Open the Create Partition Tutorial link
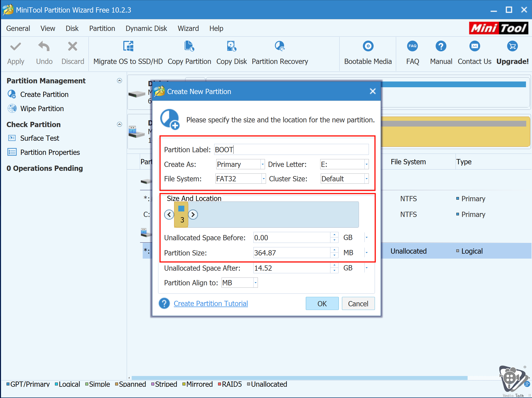 point(211,303)
